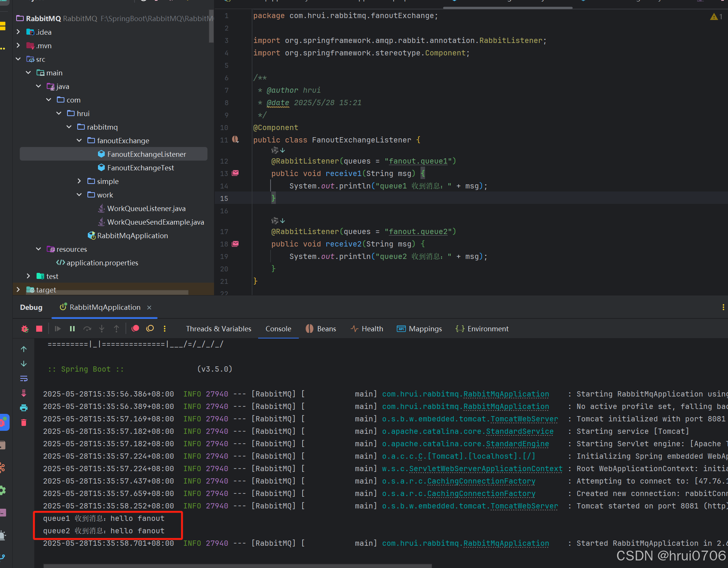728x568 pixels.
Task: Click scroll to end of console icon
Action: pos(24,393)
